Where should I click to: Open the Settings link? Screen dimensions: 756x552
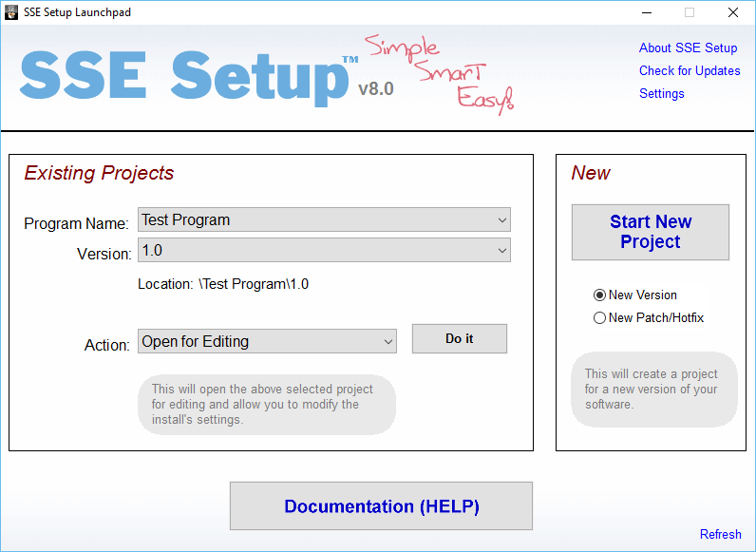pyautogui.click(x=661, y=93)
